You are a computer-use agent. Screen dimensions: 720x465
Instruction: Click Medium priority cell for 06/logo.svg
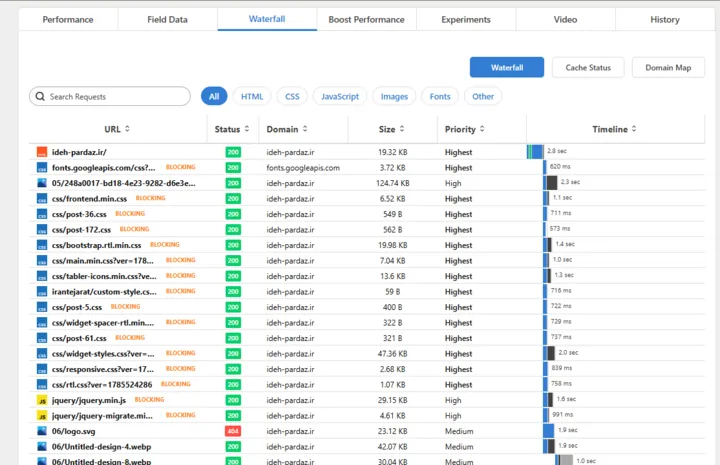pos(459,431)
